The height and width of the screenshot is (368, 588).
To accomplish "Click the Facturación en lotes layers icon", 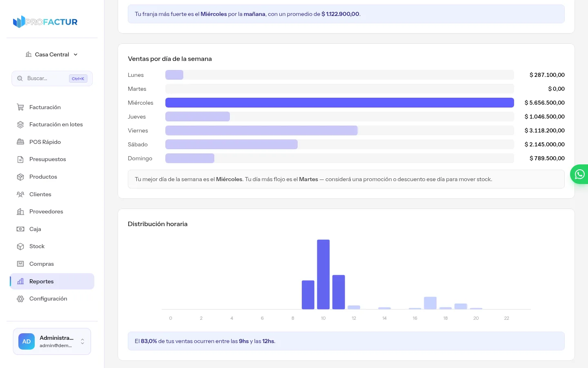I will click(20, 125).
